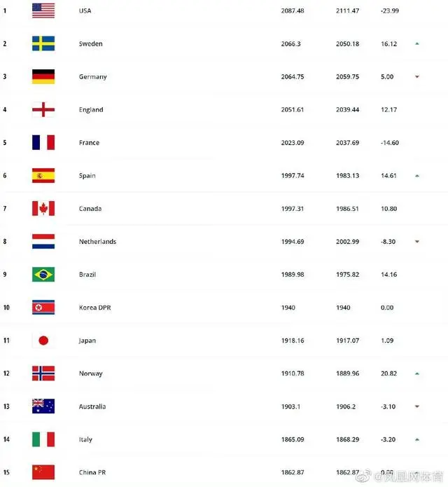Click the down arrow in Germany's row

[416, 76]
